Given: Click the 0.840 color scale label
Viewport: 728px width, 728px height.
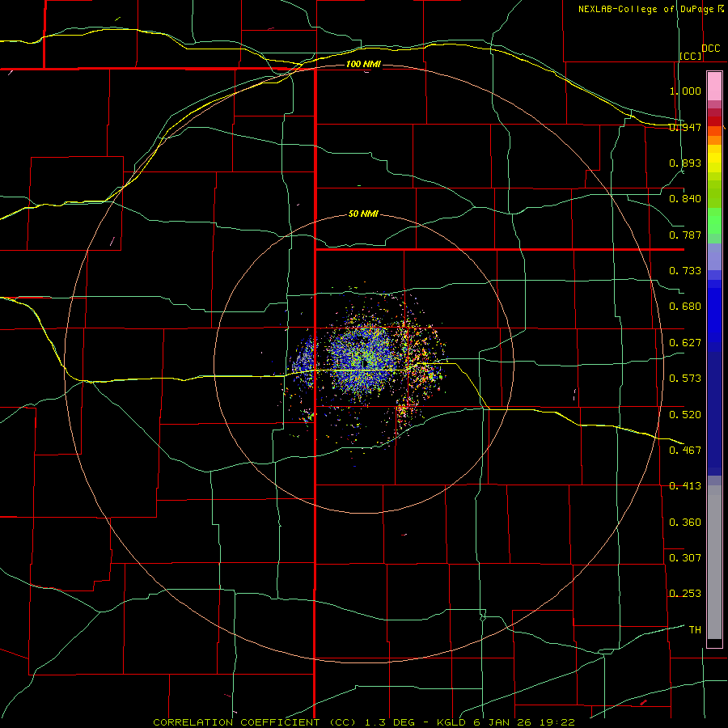Looking at the screenshot, I should click(685, 199).
